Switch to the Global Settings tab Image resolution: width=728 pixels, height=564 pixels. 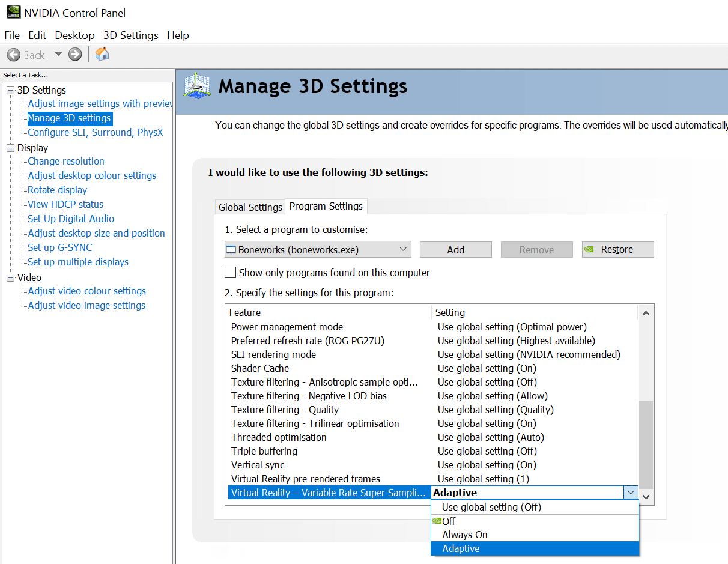tap(250, 207)
